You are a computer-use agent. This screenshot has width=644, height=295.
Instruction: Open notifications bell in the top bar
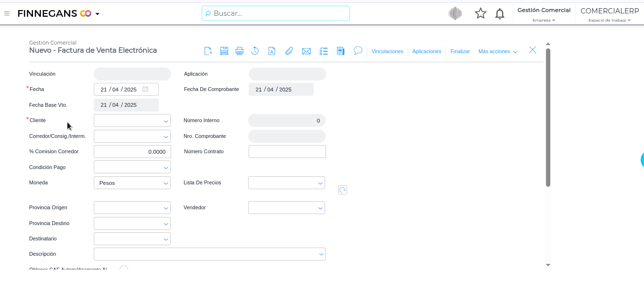coord(500,14)
